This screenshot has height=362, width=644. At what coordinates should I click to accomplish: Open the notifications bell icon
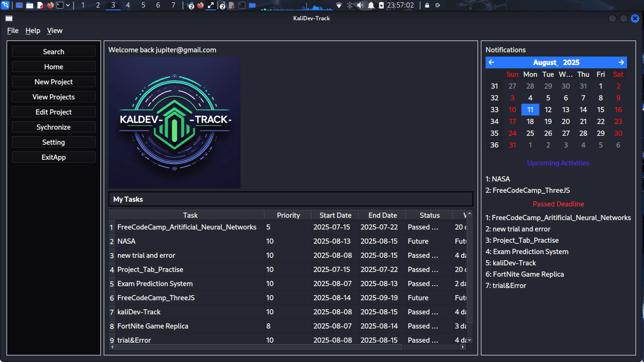click(371, 5)
